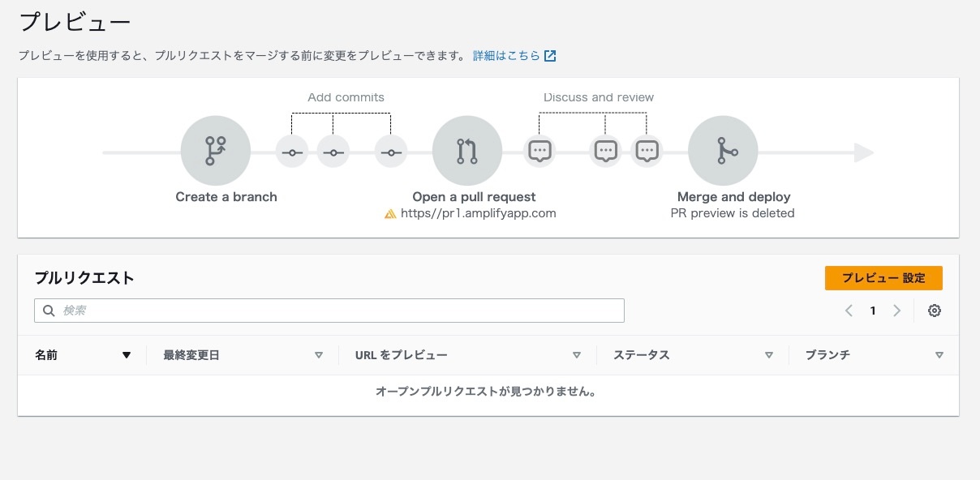This screenshot has height=480, width=980.
Task: Click the プレビュー 設定 button
Action: (x=883, y=278)
